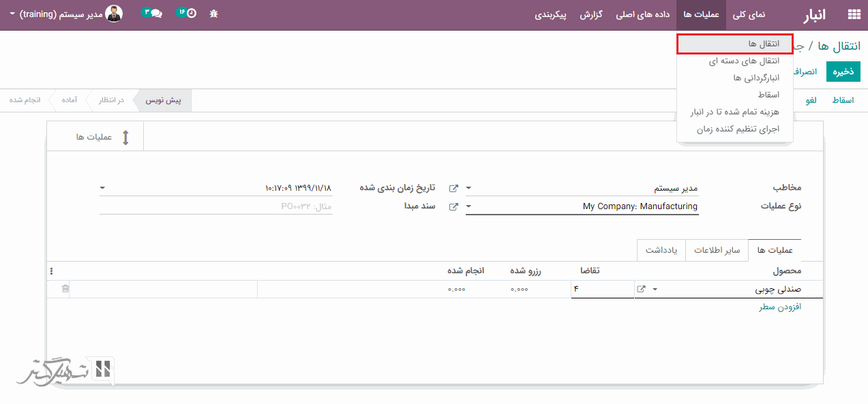The width and height of the screenshot is (868, 404).
Task: Select انبارگردانی ها menu entry
Action: [x=734, y=78]
